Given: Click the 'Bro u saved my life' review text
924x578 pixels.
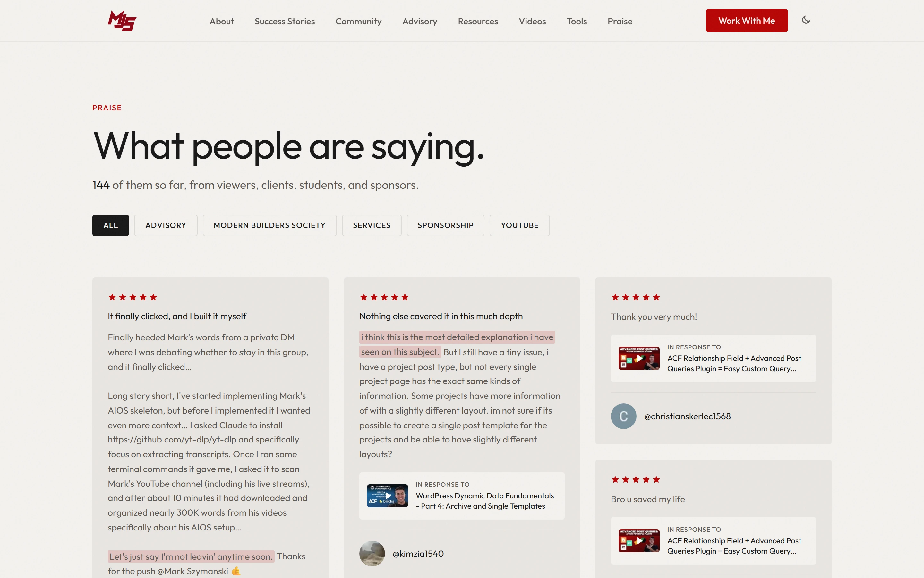Looking at the screenshot, I should pos(647,499).
